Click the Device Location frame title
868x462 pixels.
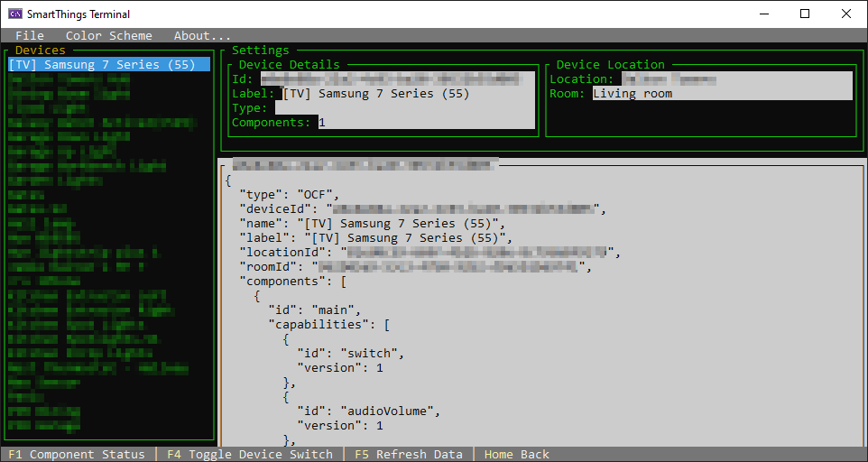(x=610, y=65)
